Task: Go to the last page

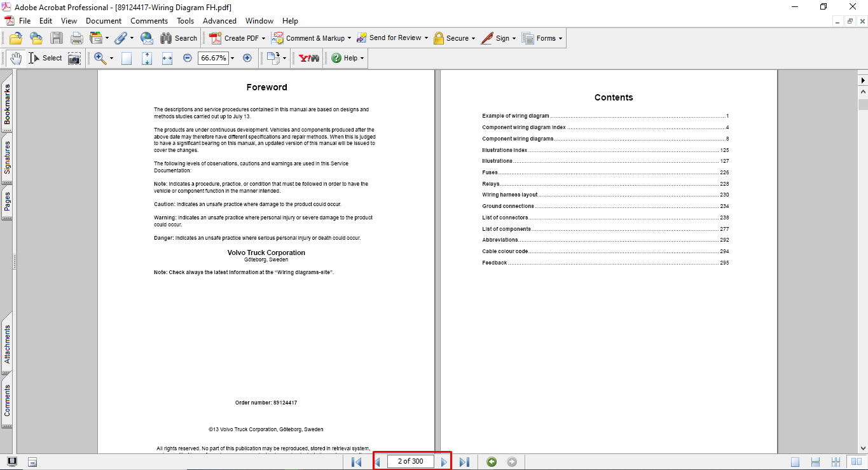Action: [464, 462]
